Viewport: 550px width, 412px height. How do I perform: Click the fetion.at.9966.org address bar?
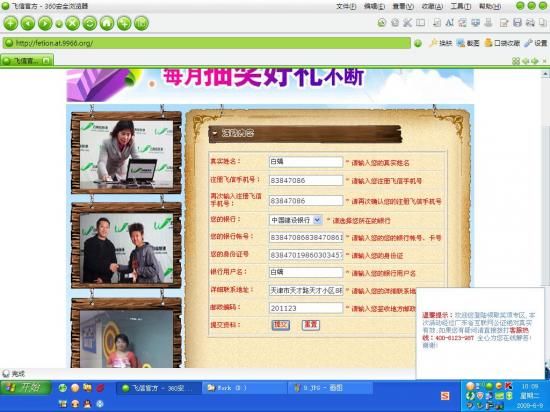click(207, 43)
